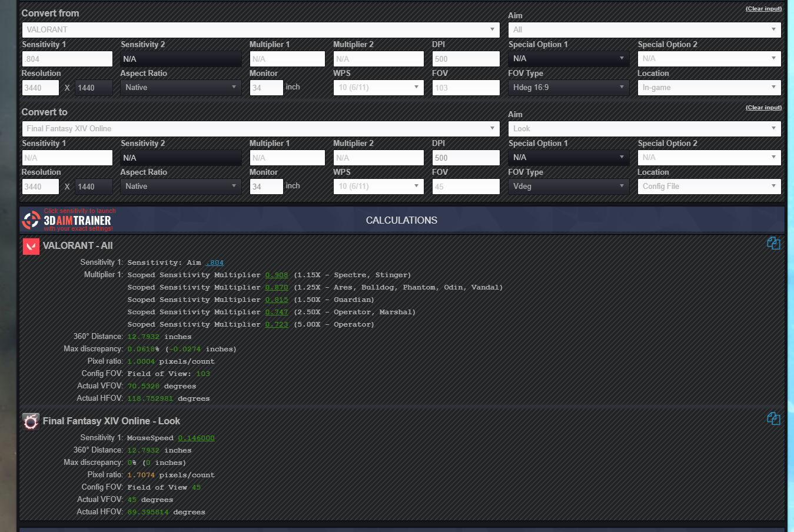Open Convert to Aspect Ratio dropdown
Viewport: 794px width, 532px height.
coord(181,186)
